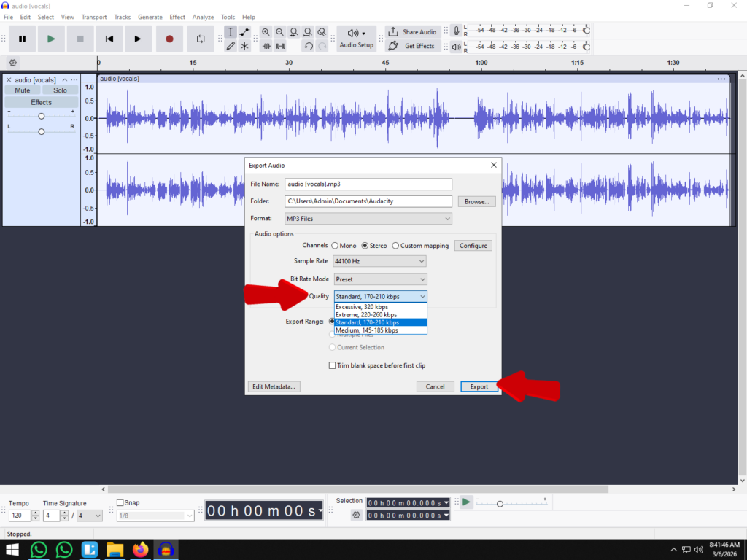Open the Tracks menu
The height and width of the screenshot is (560, 747).
(x=123, y=17)
